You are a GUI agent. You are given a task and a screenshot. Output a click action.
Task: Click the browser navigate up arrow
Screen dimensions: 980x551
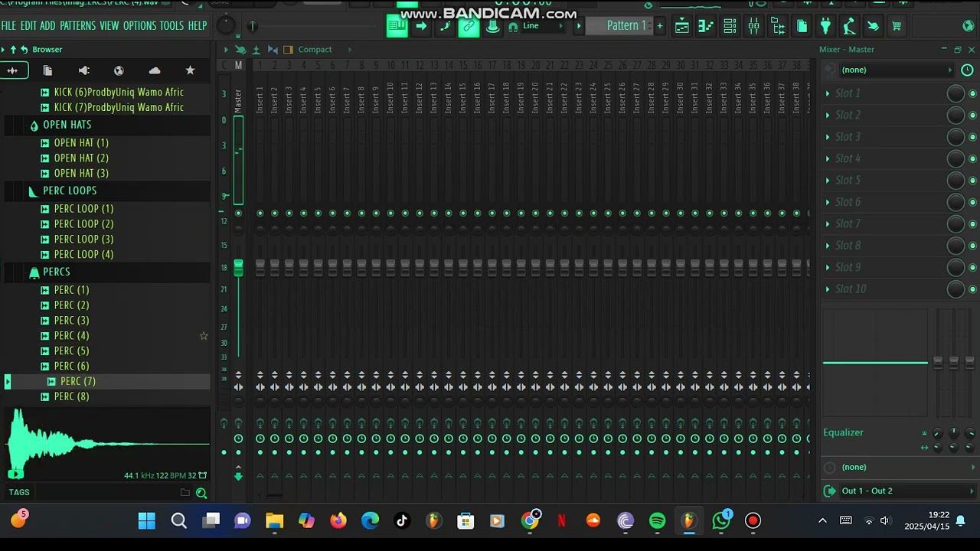pyautogui.click(x=13, y=49)
